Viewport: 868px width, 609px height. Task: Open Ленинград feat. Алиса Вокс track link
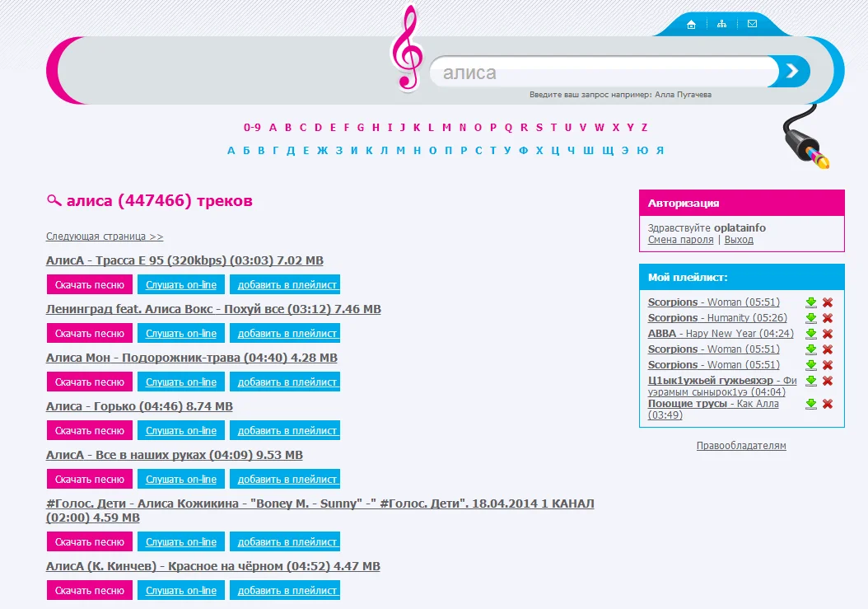[x=213, y=309]
